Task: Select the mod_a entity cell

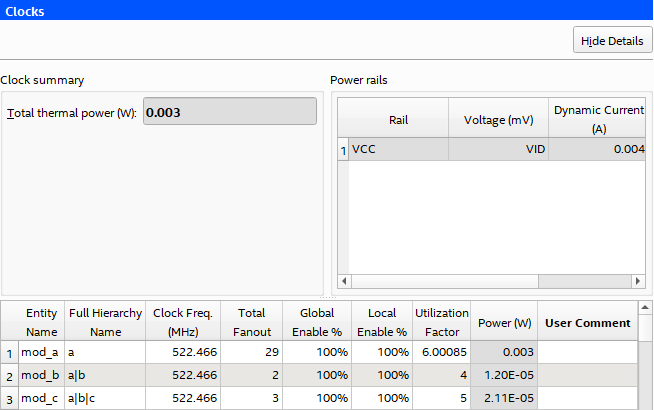Action: (x=41, y=352)
